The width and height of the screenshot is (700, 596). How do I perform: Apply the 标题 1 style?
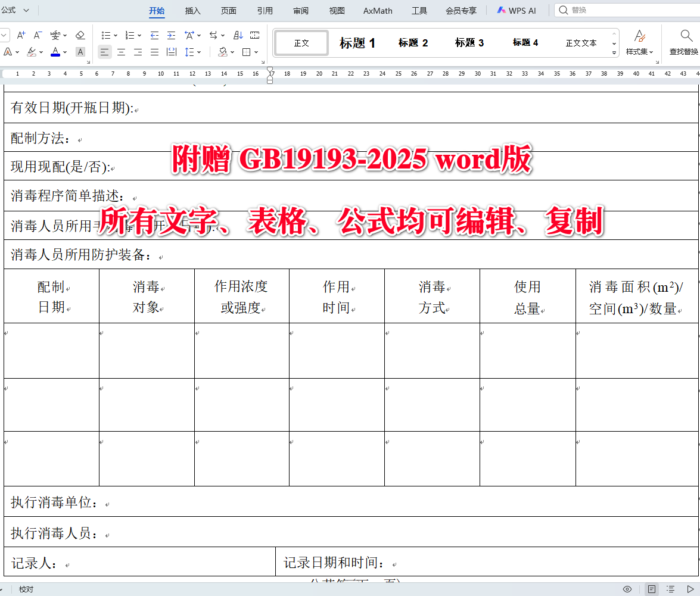357,42
